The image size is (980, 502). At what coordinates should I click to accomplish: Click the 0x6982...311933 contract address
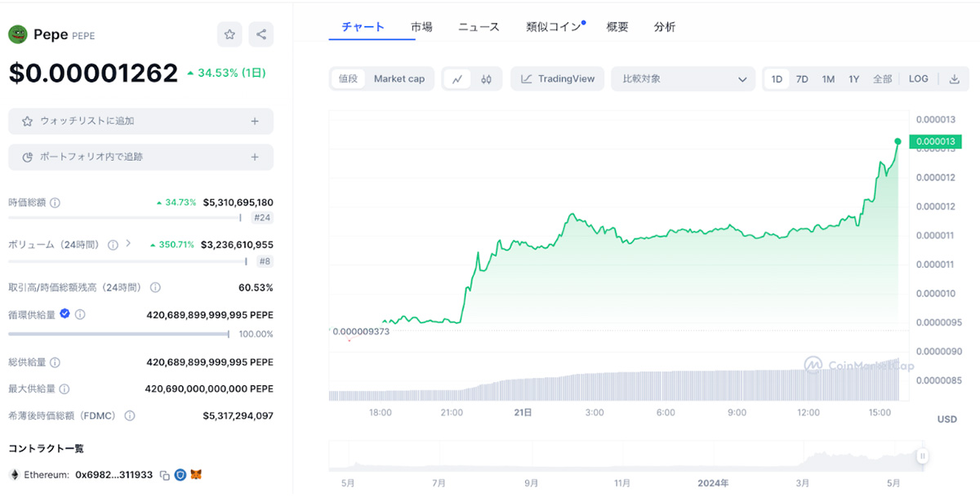pos(114,475)
